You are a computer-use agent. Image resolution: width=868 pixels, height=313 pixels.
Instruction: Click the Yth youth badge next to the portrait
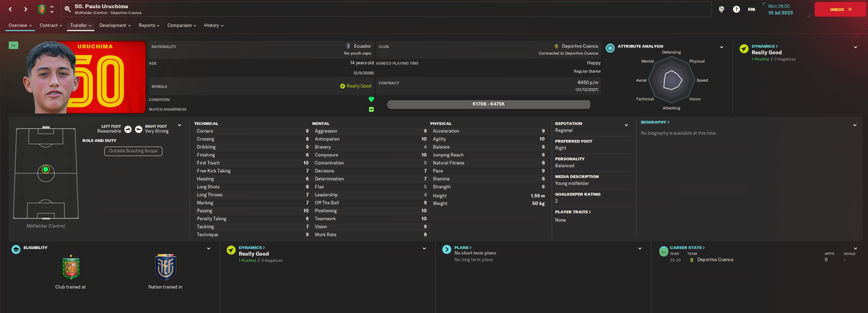[14, 45]
